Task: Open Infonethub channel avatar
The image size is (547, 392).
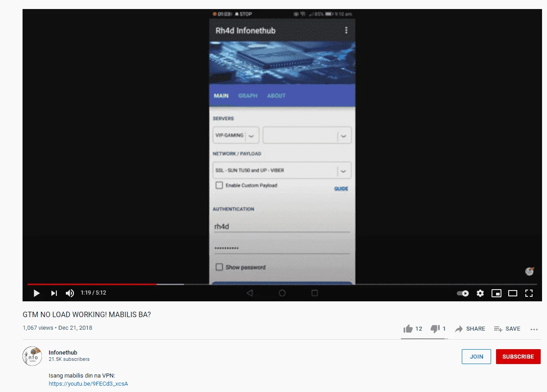Action: pyautogui.click(x=32, y=356)
